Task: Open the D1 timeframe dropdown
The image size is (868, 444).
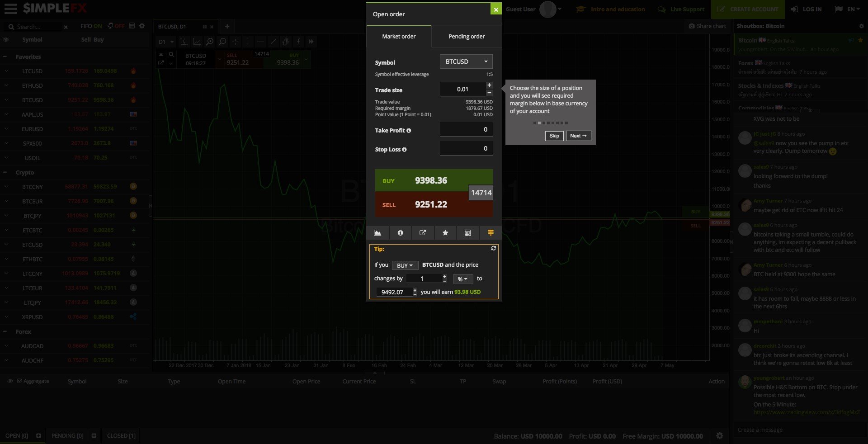Action: click(165, 42)
